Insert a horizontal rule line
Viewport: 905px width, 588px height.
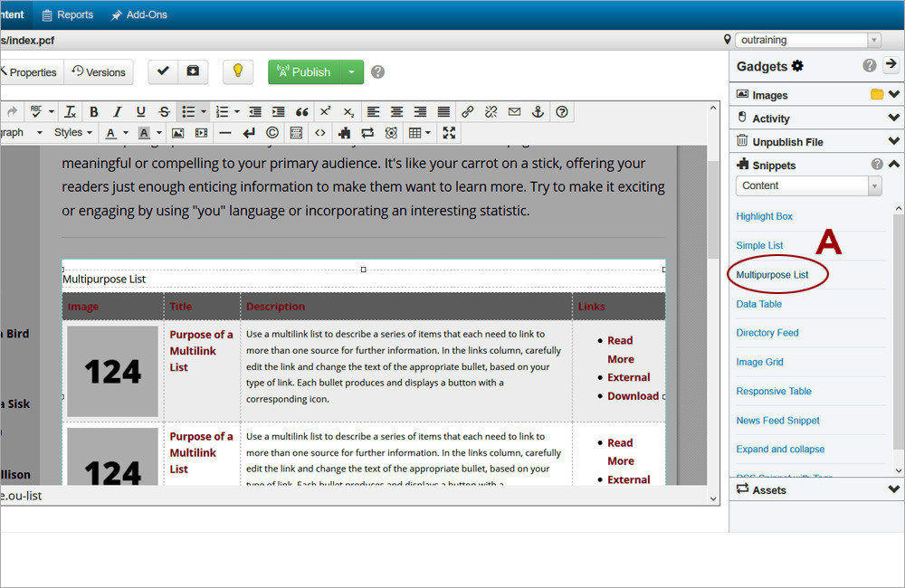point(225,133)
